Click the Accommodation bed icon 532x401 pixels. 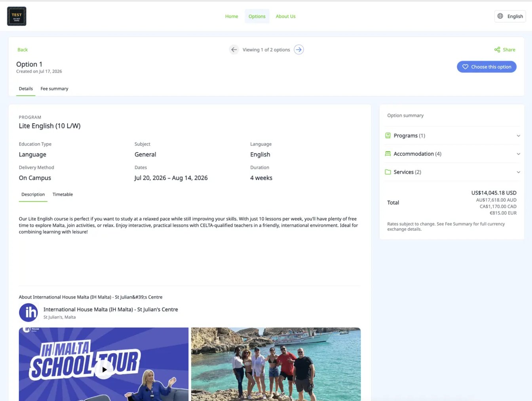tap(388, 154)
